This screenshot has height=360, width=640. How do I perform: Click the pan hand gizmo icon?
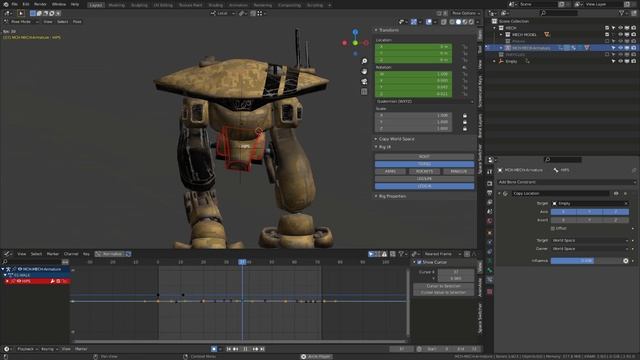click(x=364, y=71)
